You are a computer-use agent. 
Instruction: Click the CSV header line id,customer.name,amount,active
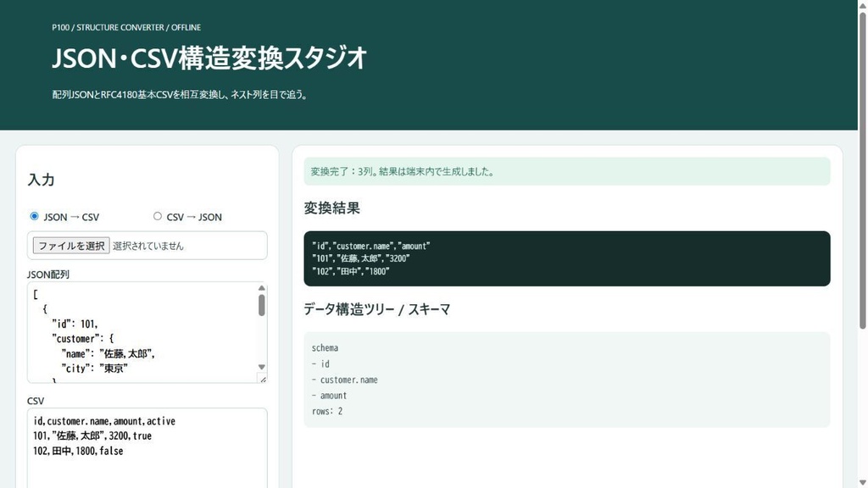coord(104,421)
